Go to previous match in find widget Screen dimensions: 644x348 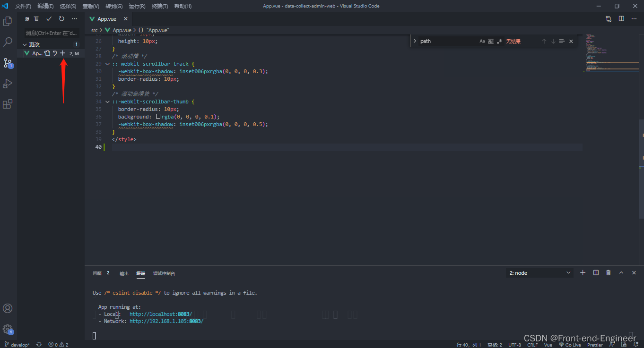(544, 41)
